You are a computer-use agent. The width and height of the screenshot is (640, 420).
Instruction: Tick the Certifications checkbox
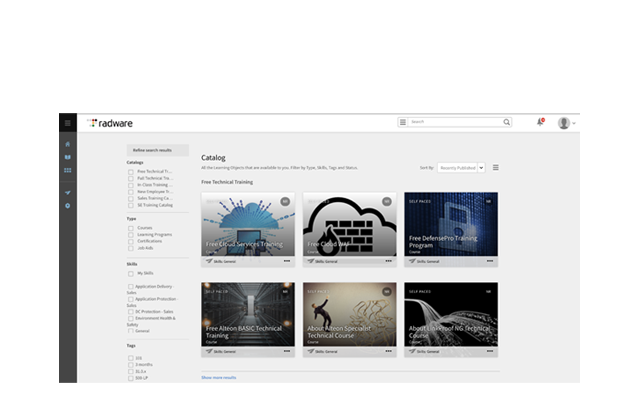click(x=131, y=242)
